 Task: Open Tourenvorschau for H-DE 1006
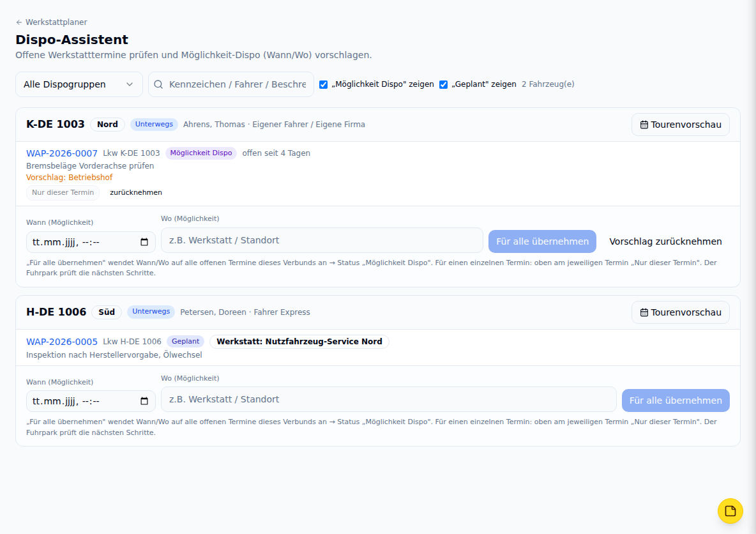pos(680,312)
